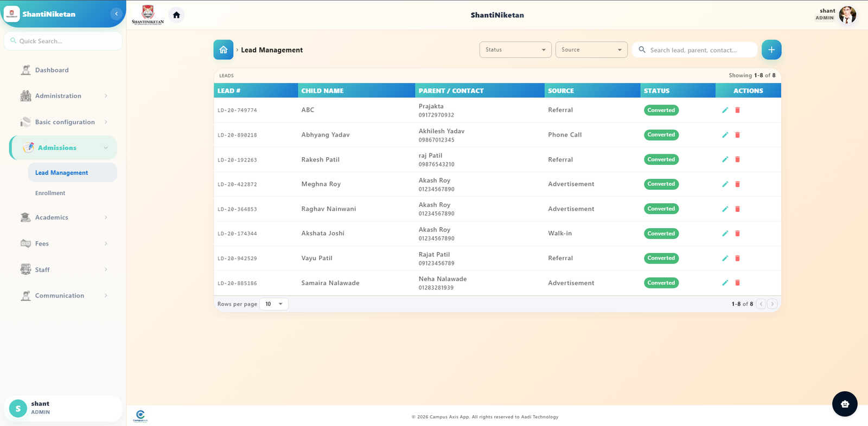Select Lead Management submenu item
The image size is (868, 426).
click(x=72, y=172)
